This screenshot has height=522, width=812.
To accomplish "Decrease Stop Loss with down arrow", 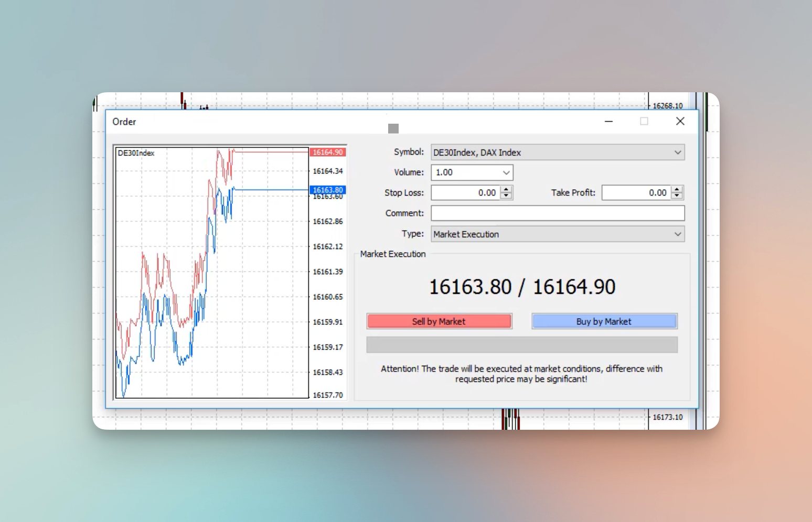I will coord(506,196).
